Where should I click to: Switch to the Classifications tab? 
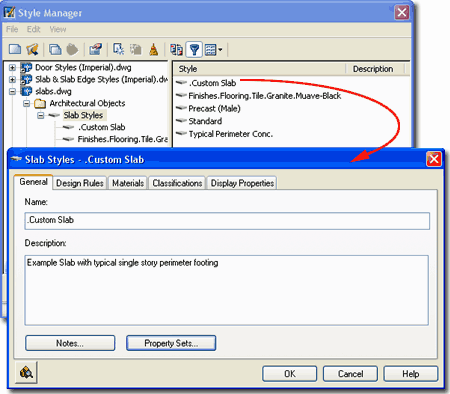[x=177, y=183]
